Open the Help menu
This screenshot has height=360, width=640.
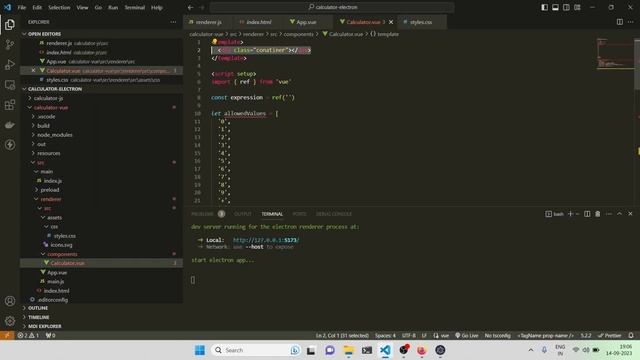[x=157, y=7]
